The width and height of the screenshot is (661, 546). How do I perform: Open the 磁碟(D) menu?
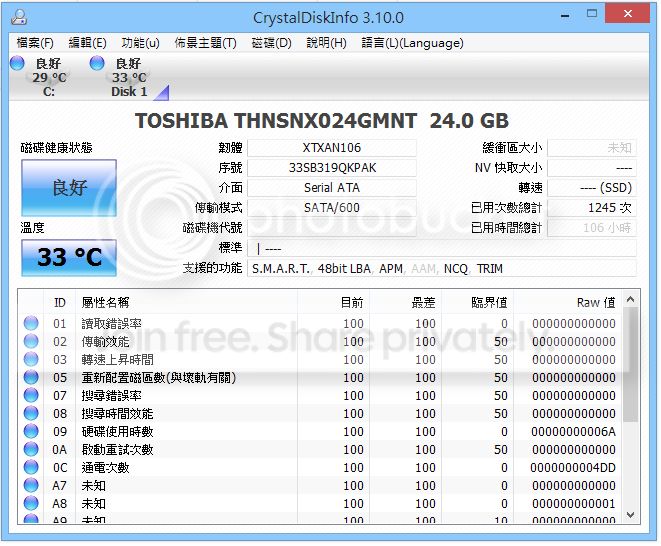(x=271, y=43)
